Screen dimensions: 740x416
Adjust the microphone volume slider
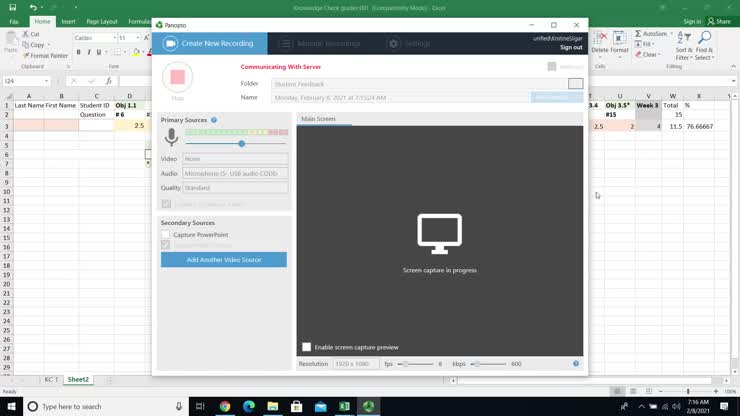(241, 144)
